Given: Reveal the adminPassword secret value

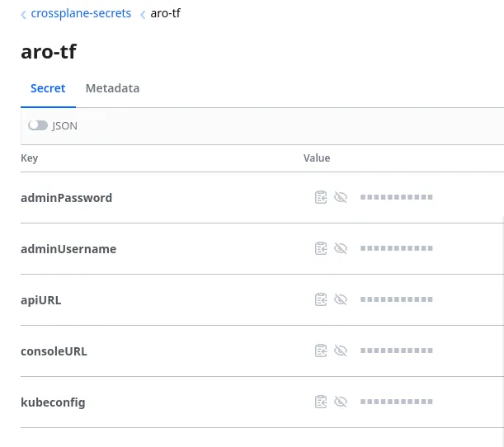Looking at the screenshot, I should (341, 197).
